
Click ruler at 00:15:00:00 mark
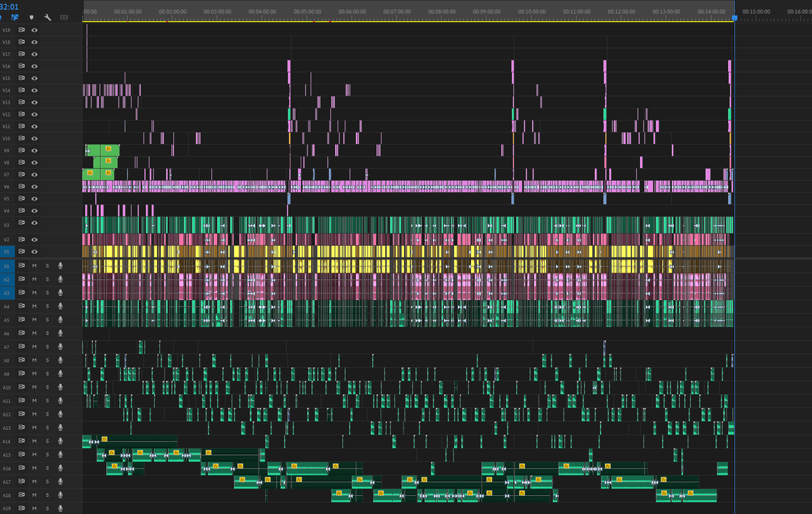tap(756, 12)
